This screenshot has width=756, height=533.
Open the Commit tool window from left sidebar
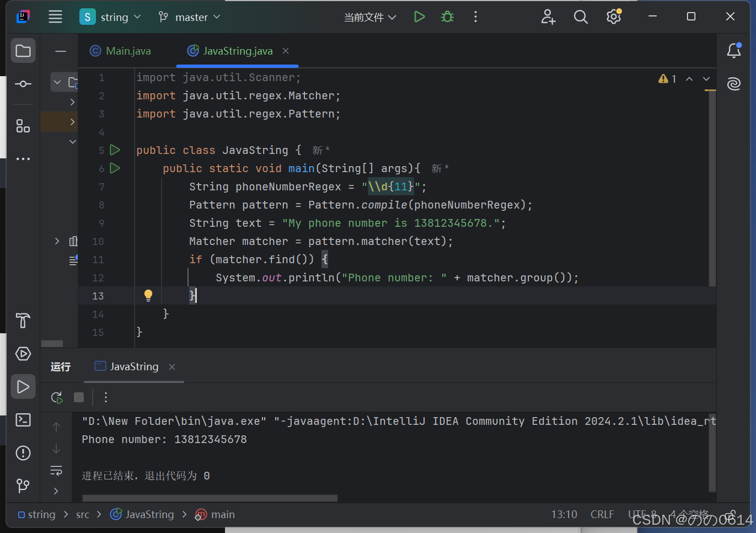23,84
